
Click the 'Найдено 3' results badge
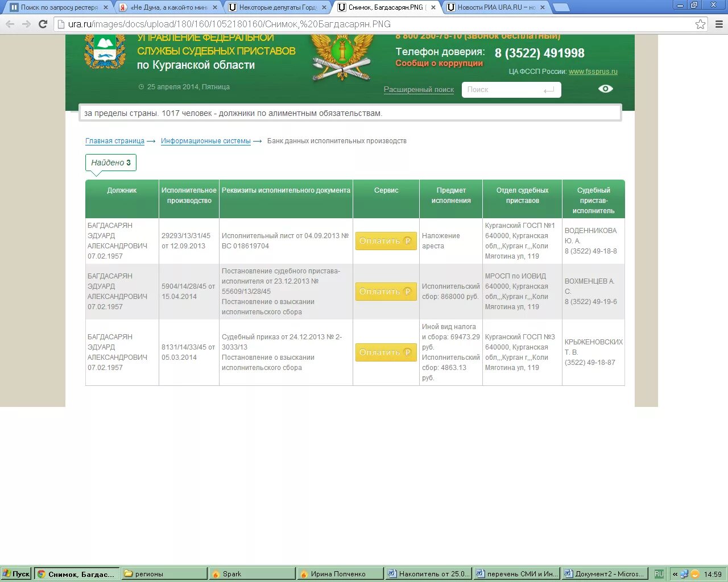[x=111, y=163]
